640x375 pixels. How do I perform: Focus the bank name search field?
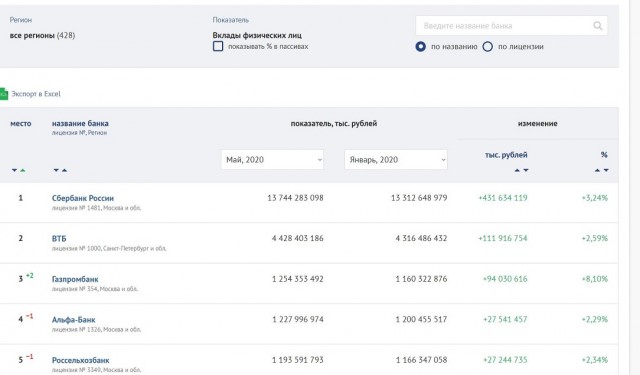pyautogui.click(x=511, y=26)
